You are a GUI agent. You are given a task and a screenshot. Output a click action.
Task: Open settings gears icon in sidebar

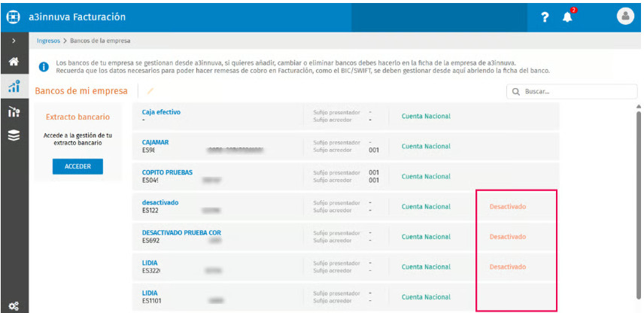point(14,305)
